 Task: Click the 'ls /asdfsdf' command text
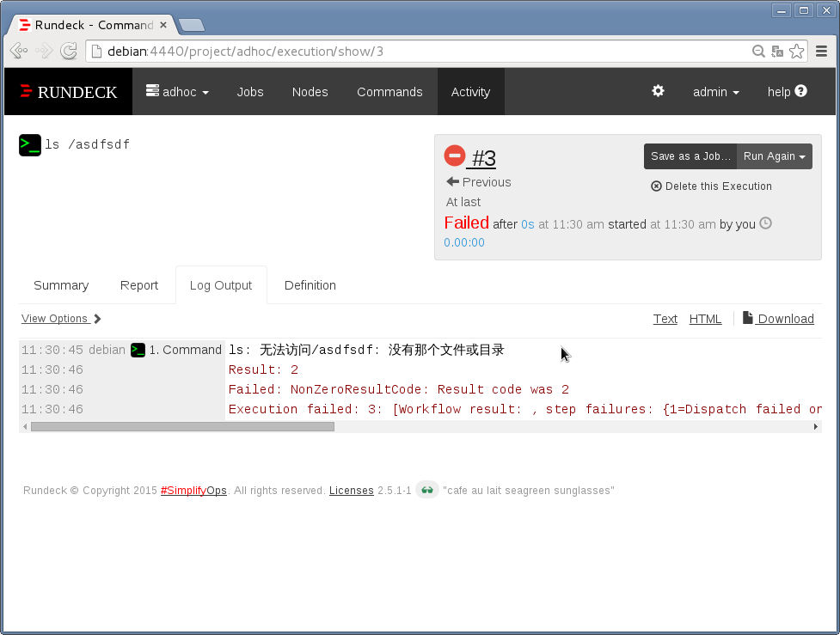tap(88, 144)
